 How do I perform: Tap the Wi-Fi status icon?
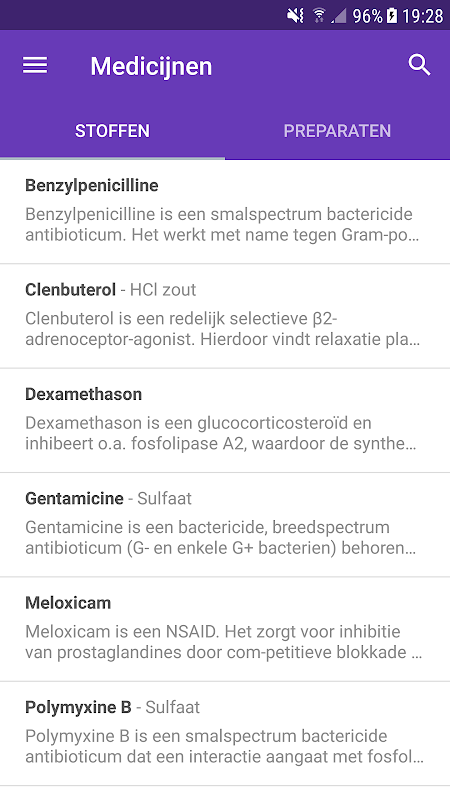click(x=319, y=16)
